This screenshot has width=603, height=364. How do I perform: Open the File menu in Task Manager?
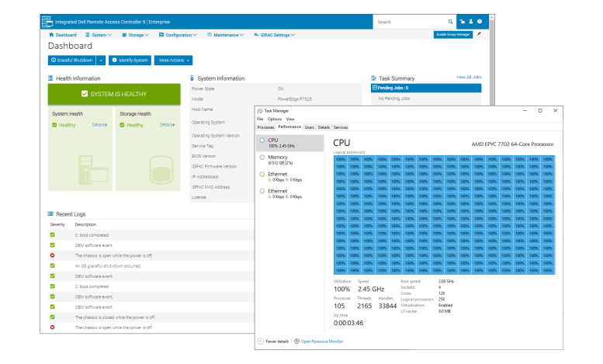click(x=260, y=120)
